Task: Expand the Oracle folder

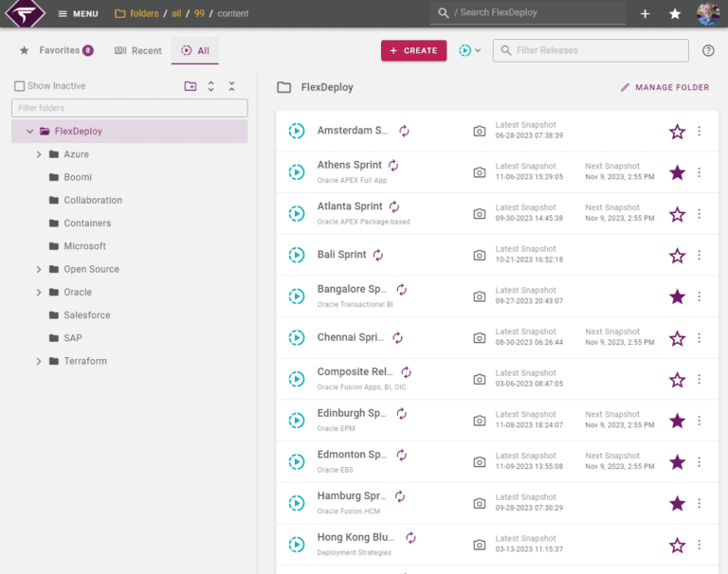Action: (39, 293)
